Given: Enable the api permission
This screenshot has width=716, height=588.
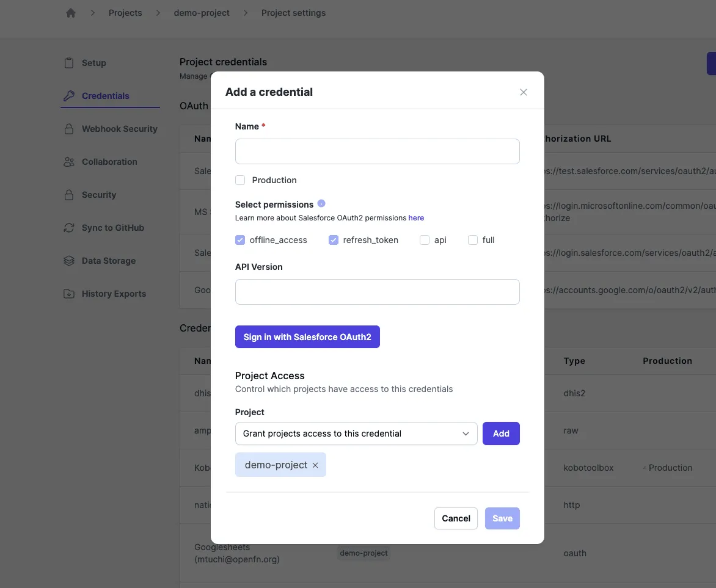Looking at the screenshot, I should pyautogui.click(x=425, y=240).
